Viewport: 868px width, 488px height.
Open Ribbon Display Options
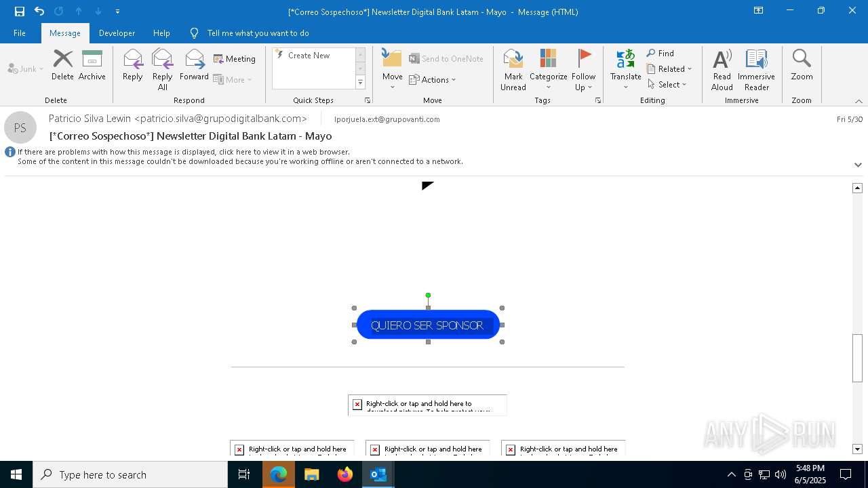pyautogui.click(x=758, y=11)
